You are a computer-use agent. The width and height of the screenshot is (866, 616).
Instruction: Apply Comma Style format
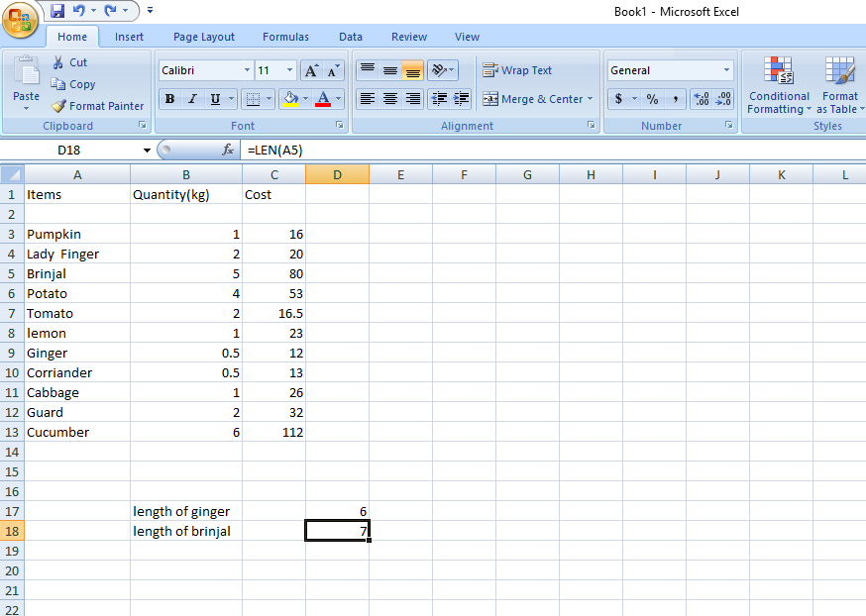(676, 99)
